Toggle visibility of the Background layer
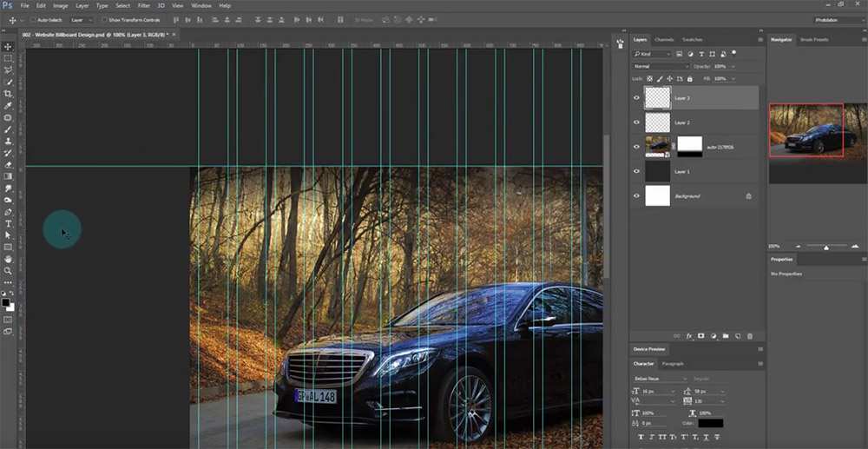The image size is (868, 449). pyautogui.click(x=636, y=196)
